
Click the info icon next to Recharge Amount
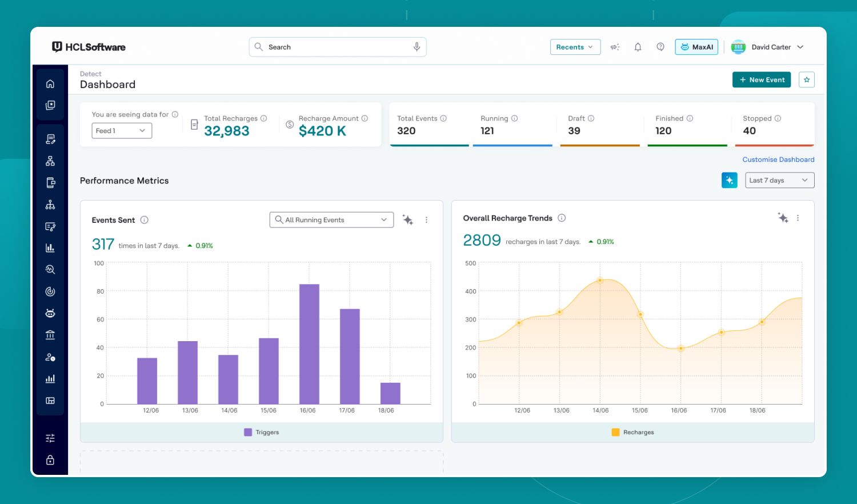[365, 118]
